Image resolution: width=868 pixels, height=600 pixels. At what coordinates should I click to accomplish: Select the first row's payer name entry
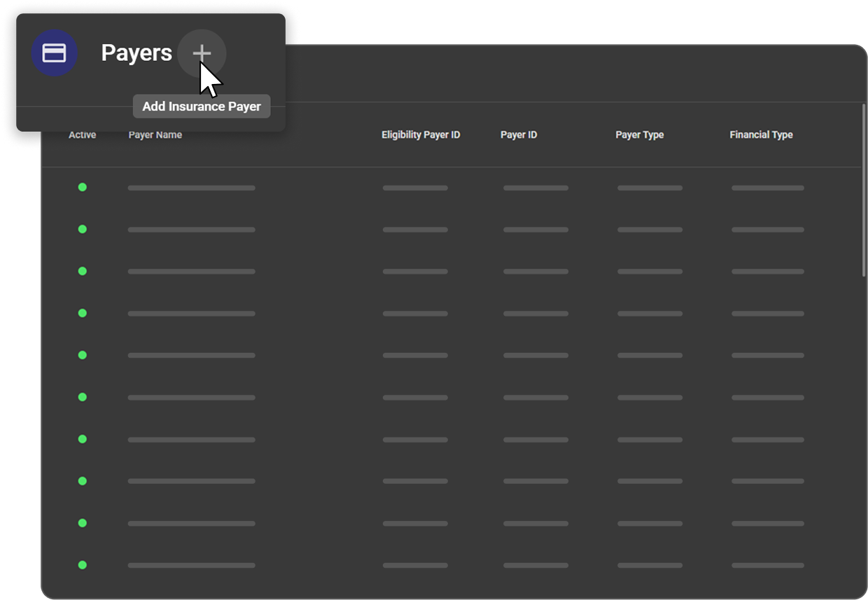[191, 188]
